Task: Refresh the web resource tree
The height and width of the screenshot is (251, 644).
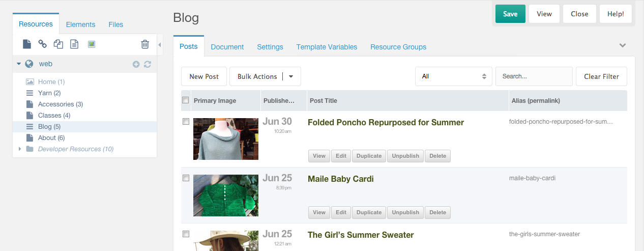Action: pos(148,64)
